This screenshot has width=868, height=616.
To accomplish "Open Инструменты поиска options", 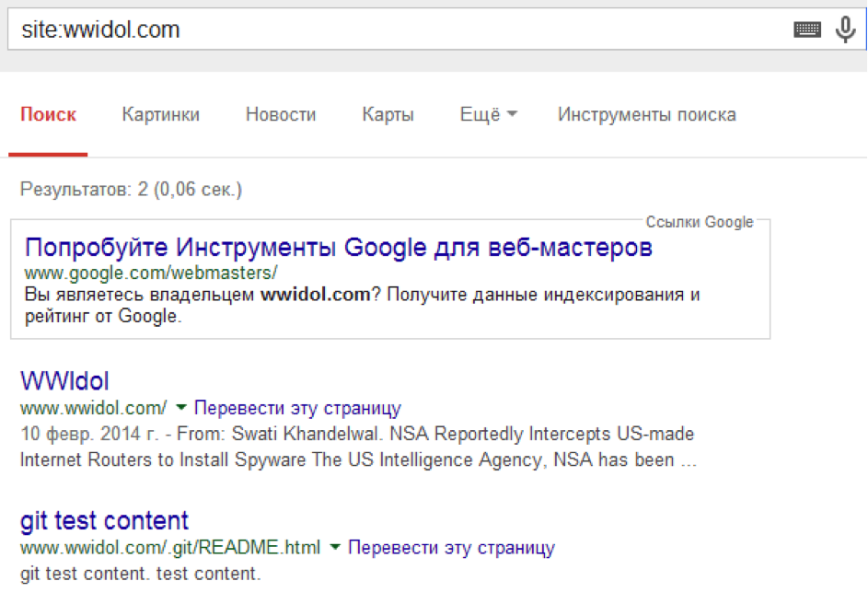I will pos(646,115).
